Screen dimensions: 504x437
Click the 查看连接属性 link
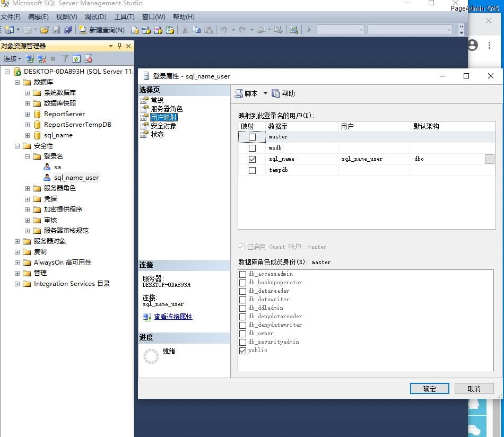pos(173,317)
